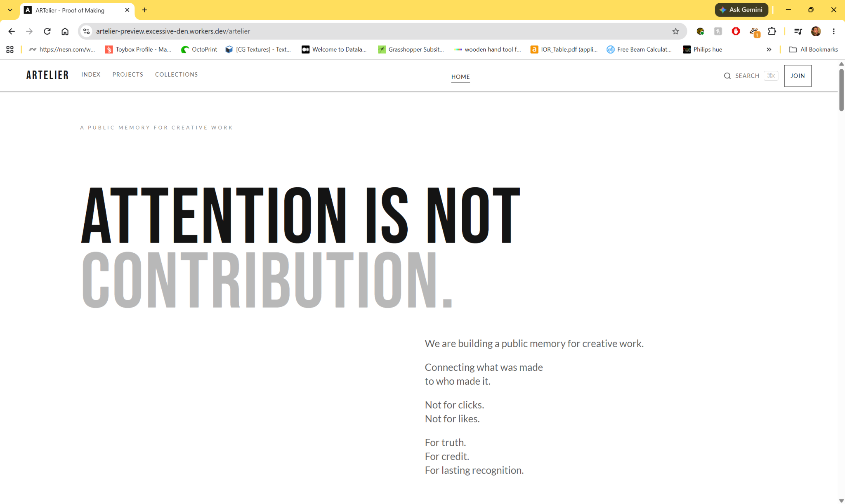
Task: Open the Grasshopper Subsit... bookmark
Action: coord(411,49)
